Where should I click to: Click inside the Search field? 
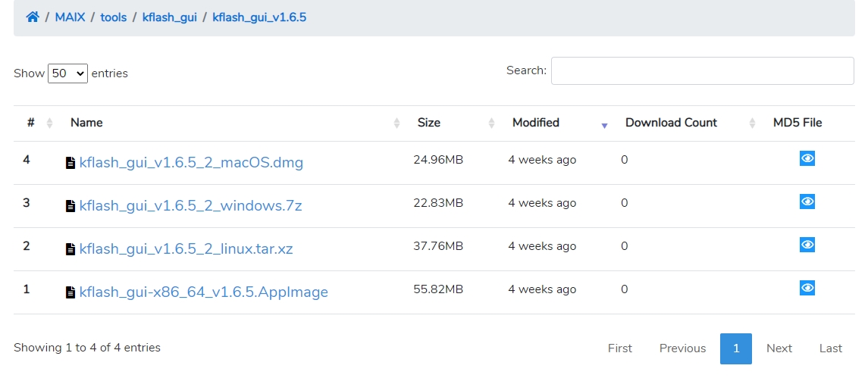pyautogui.click(x=702, y=70)
